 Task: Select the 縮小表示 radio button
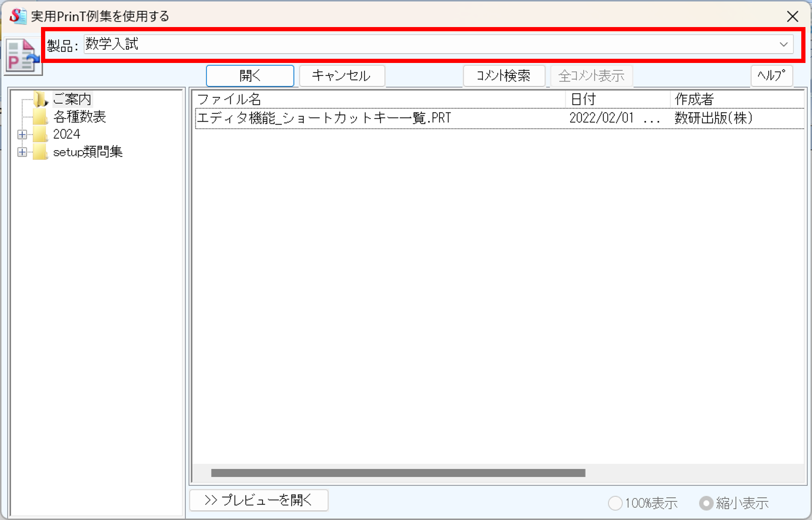click(706, 503)
